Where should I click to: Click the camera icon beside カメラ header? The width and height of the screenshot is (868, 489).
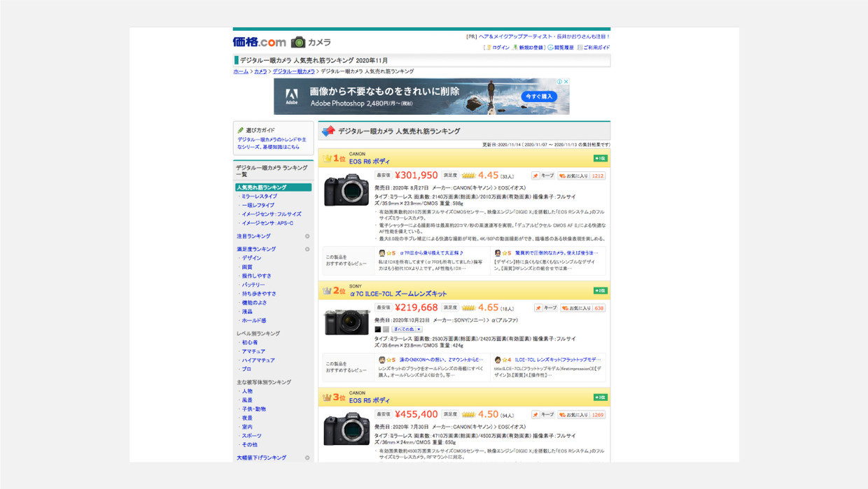point(298,42)
